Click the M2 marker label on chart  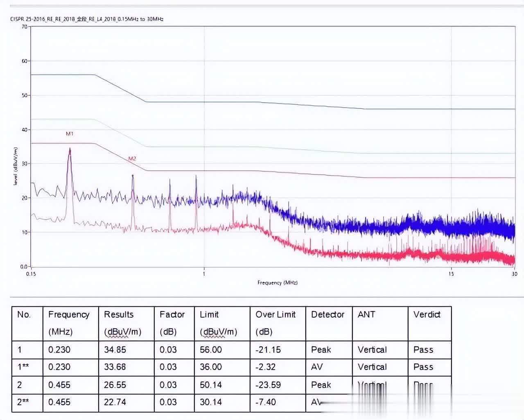pyautogui.click(x=132, y=158)
